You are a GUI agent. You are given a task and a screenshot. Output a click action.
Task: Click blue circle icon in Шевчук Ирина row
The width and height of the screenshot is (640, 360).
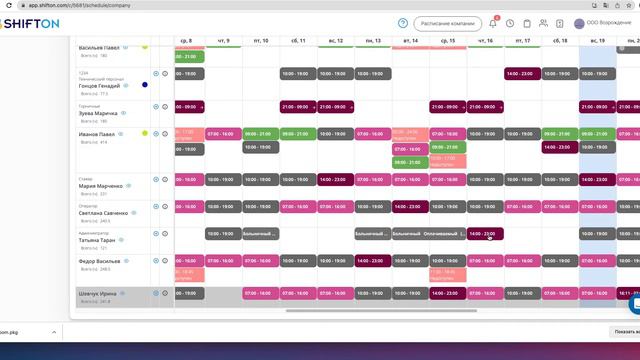(x=156, y=293)
